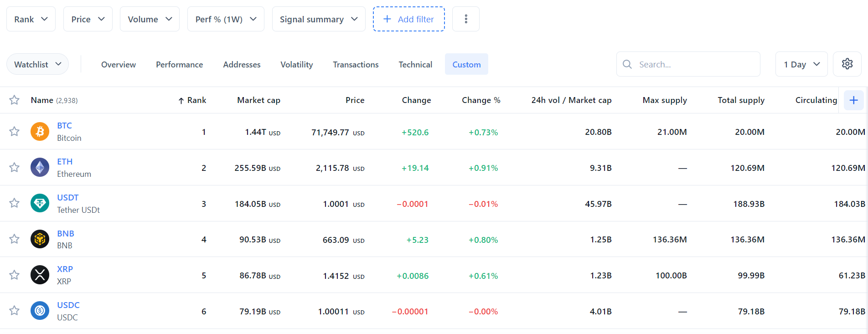Sort by 24h vol / Market cap header

pos(571,100)
